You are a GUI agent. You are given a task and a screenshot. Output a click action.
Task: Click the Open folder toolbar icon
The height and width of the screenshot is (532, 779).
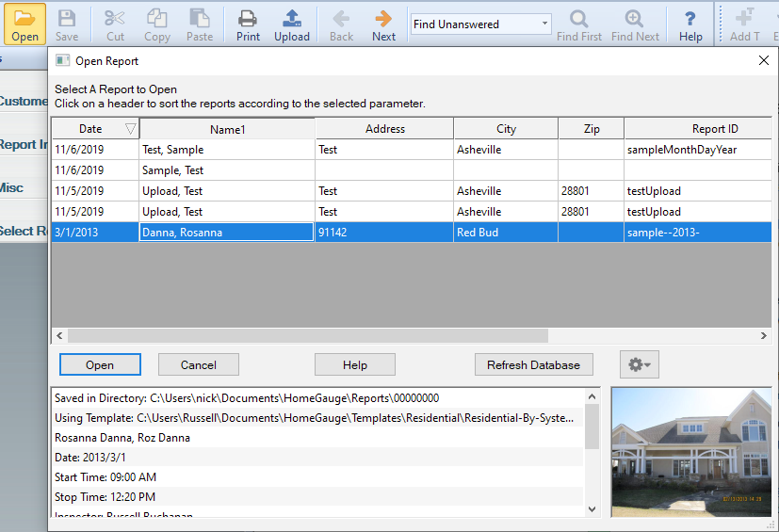click(25, 24)
